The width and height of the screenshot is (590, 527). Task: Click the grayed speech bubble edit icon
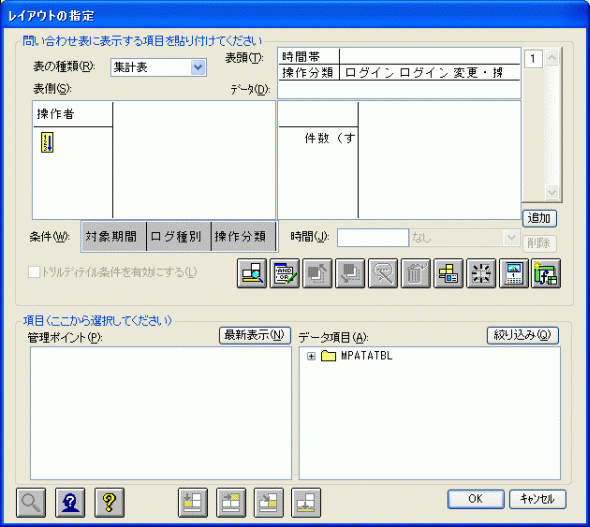[x=383, y=273]
